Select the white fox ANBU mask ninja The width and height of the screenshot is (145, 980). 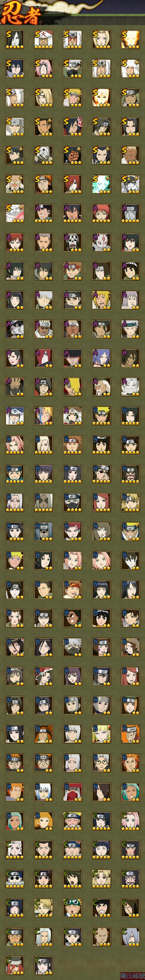point(101,242)
